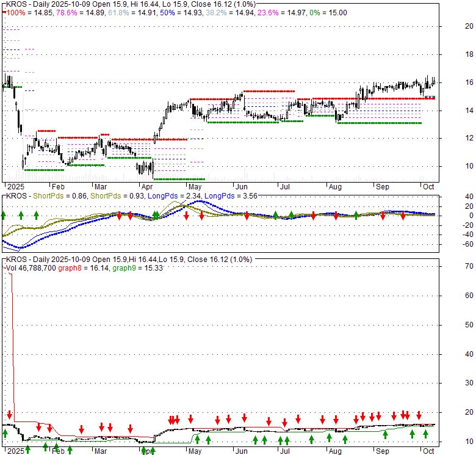Click the Sep month label under the bottom panel

pyautogui.click(x=383, y=451)
